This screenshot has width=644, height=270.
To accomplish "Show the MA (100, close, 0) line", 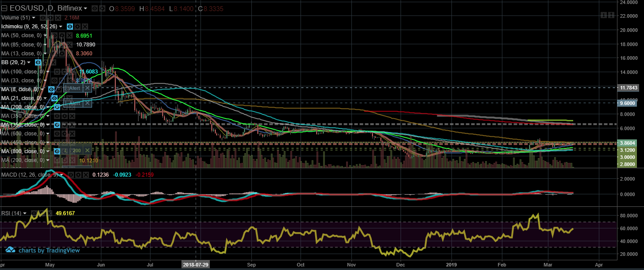I will click(x=57, y=71).
